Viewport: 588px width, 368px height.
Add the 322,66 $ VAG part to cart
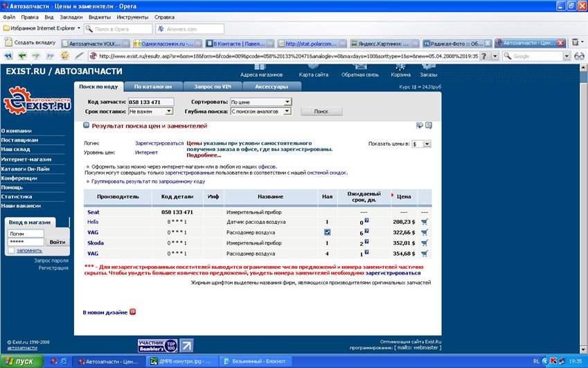pyautogui.click(x=424, y=232)
